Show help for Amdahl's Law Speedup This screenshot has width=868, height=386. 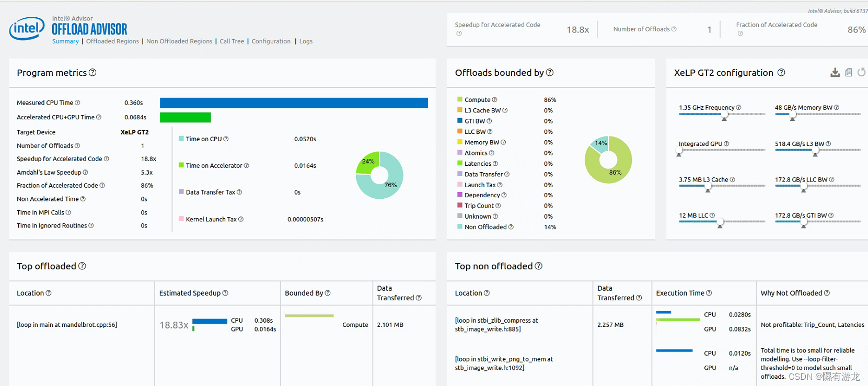click(85, 173)
